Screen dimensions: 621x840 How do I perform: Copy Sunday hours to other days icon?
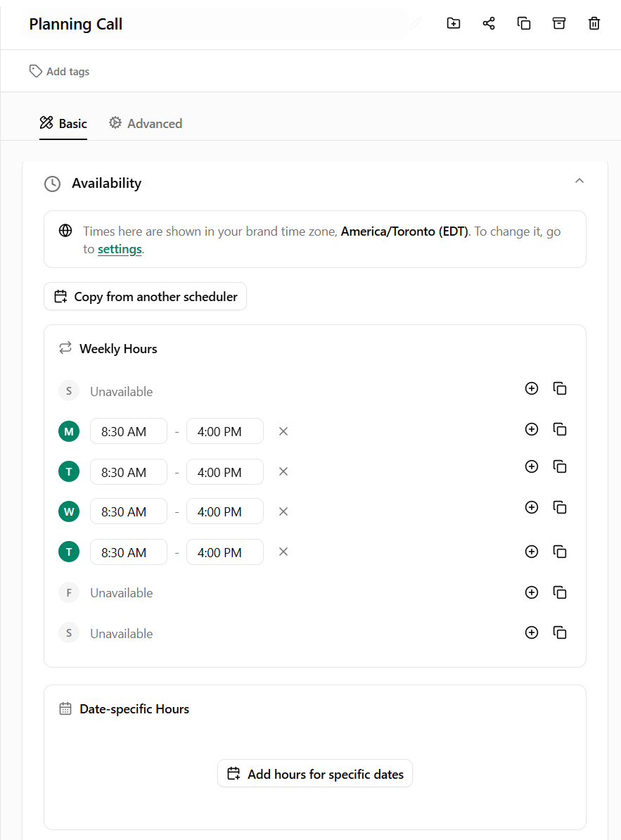pyautogui.click(x=560, y=388)
